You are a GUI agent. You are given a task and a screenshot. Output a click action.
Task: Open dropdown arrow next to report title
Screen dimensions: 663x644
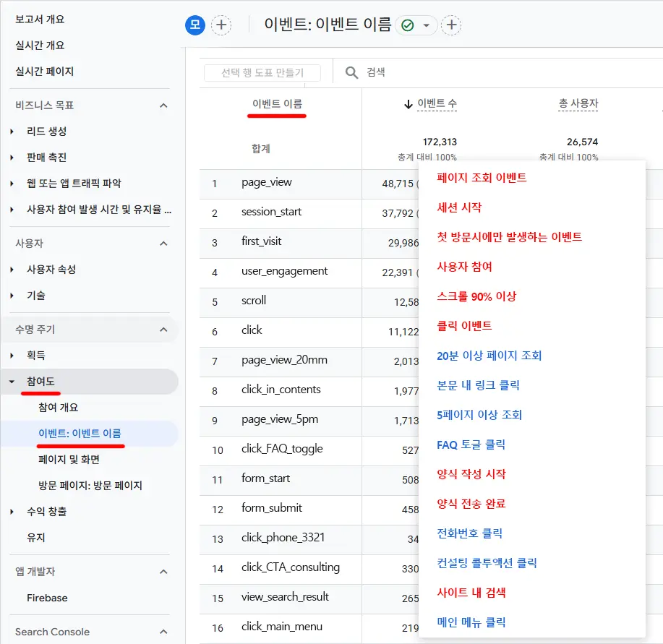(427, 25)
